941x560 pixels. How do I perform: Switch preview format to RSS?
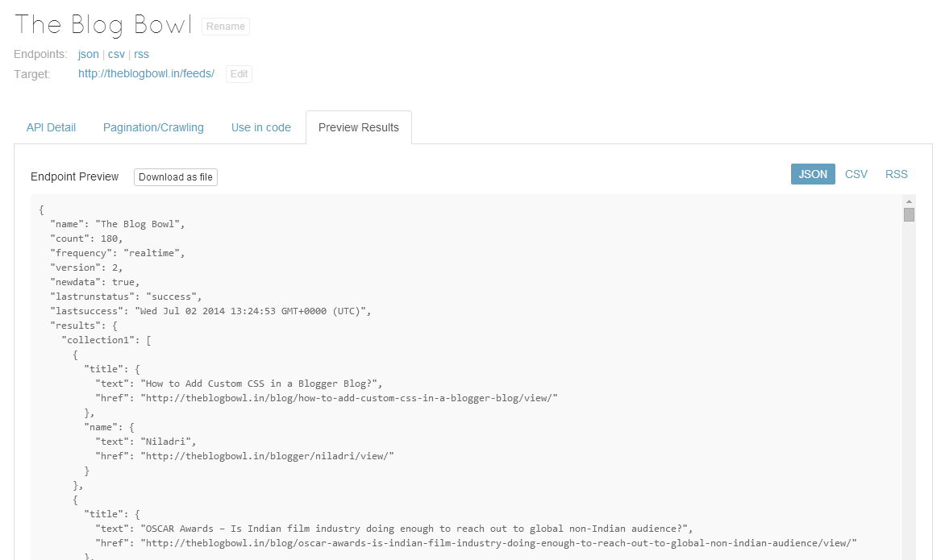coord(896,174)
